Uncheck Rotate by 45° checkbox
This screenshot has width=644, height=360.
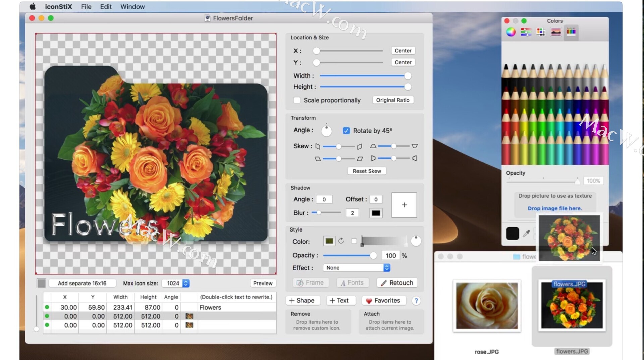(346, 131)
